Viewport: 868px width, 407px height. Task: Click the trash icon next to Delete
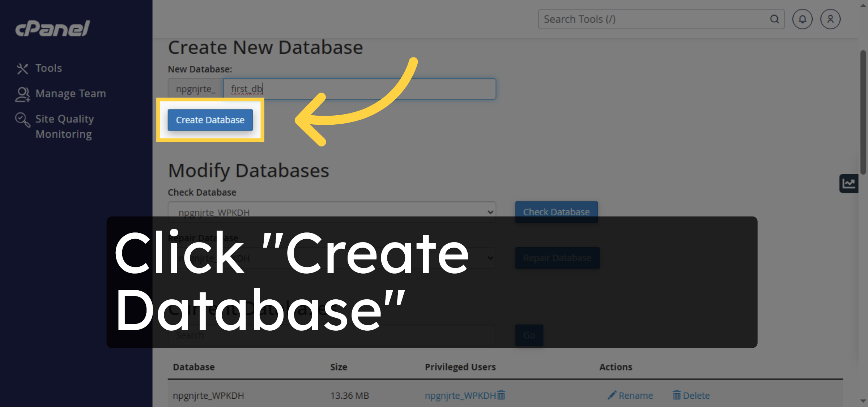pyautogui.click(x=677, y=395)
